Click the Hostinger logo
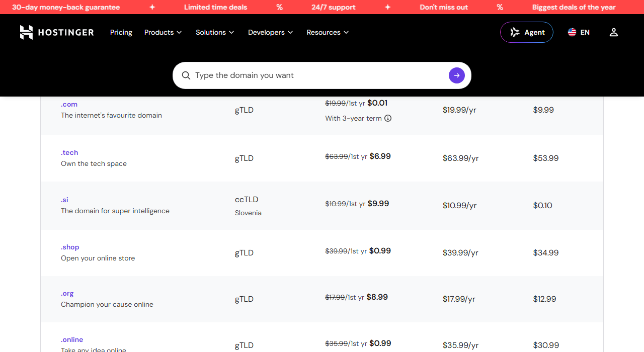 [57, 32]
